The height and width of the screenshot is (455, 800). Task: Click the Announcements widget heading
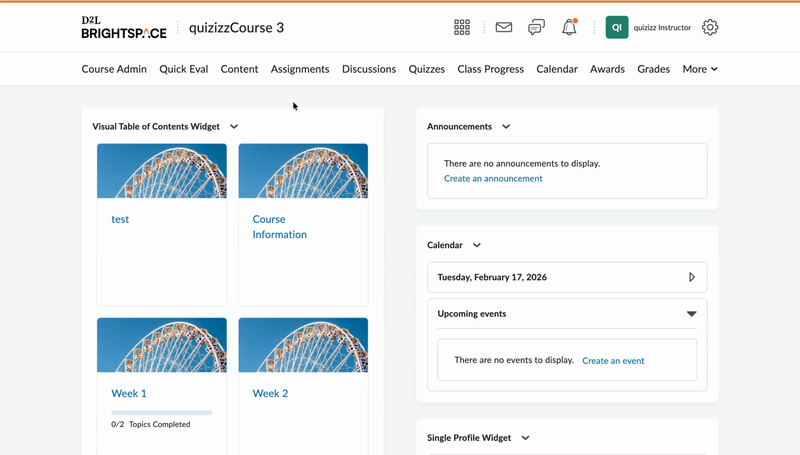459,127
